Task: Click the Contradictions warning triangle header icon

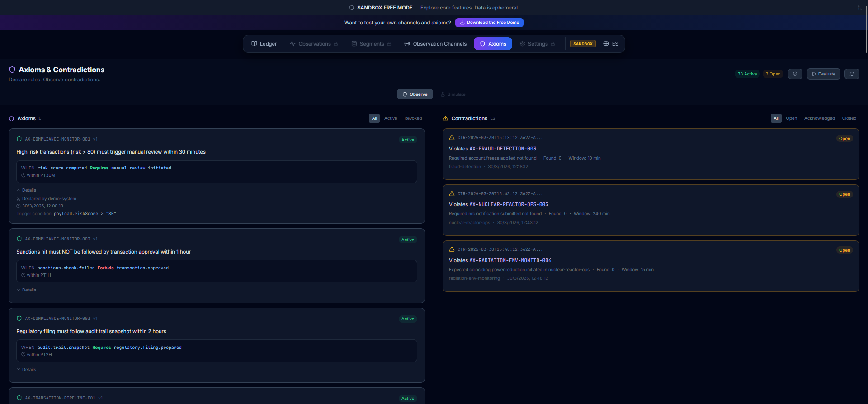Action: tap(445, 118)
